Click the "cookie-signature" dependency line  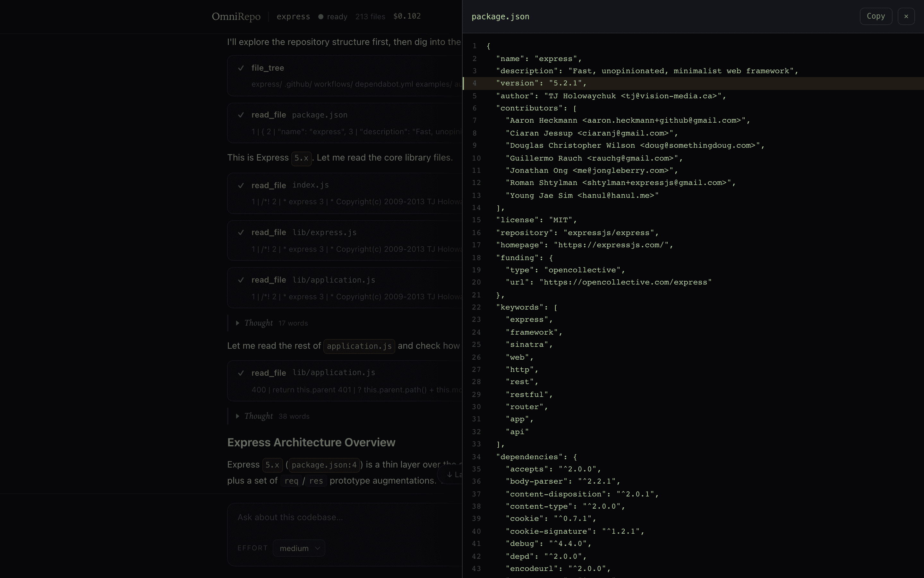(x=693, y=531)
